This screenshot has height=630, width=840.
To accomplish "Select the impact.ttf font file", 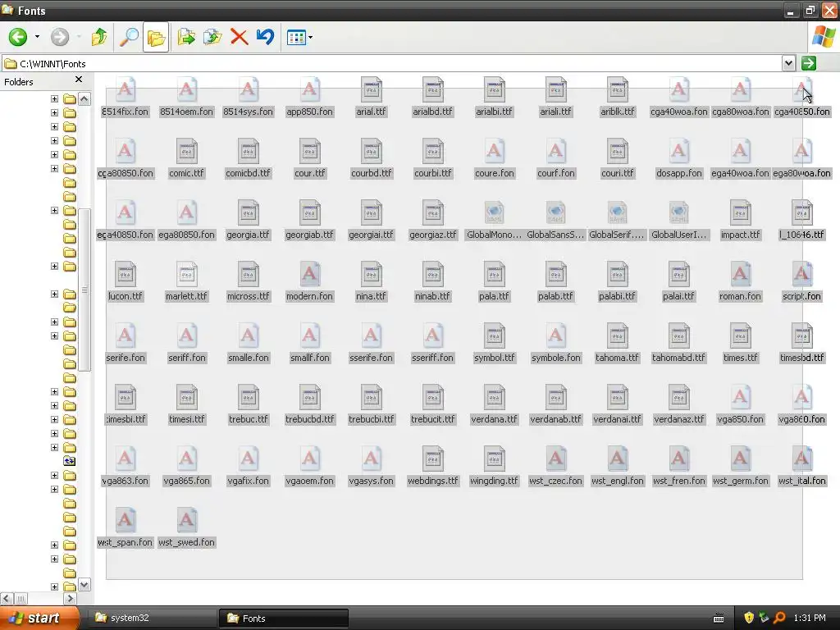I will (x=741, y=221).
